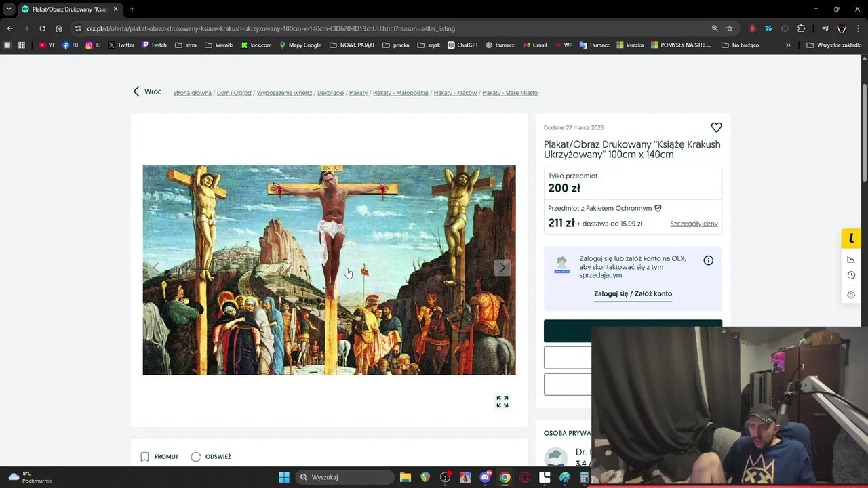Open the Wszystkie zakładki folder

pos(834,45)
